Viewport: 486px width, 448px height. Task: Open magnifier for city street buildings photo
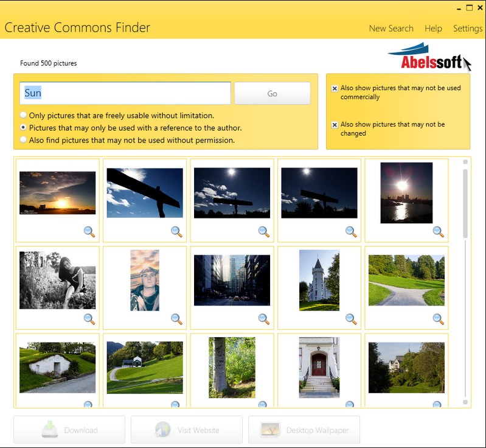tap(263, 319)
